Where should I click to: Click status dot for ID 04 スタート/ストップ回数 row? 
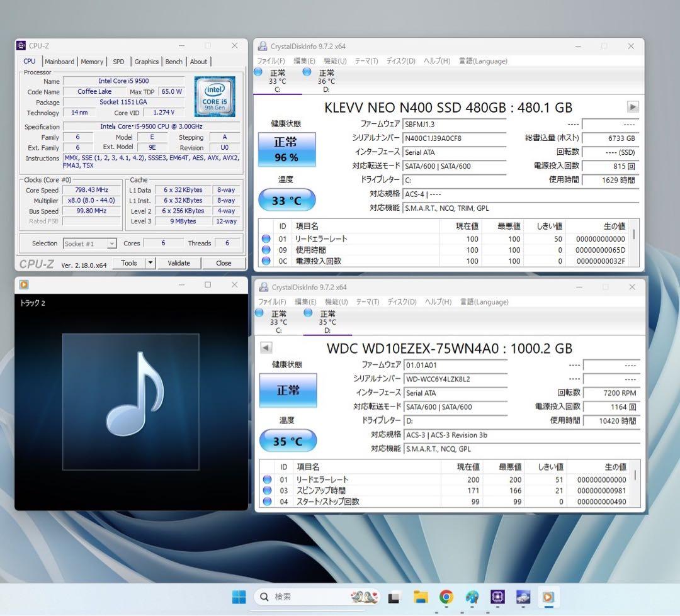267,501
